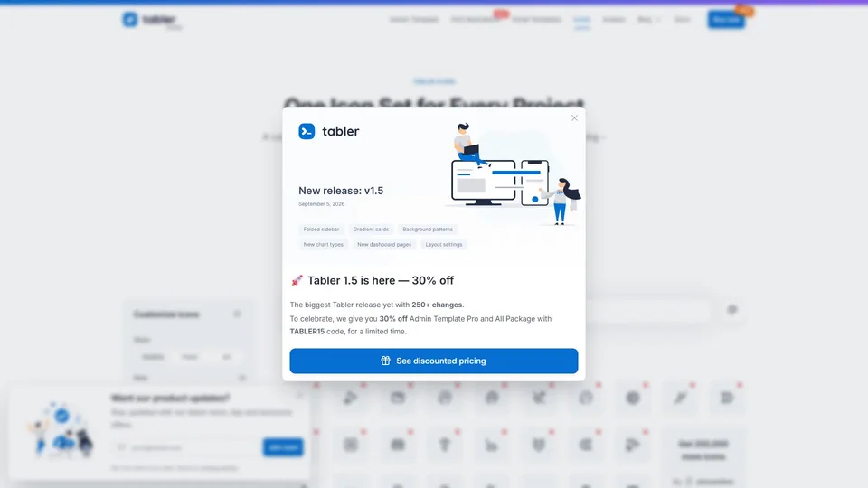The width and height of the screenshot is (868, 488).
Task: Click the New release: v1.5 heading
Action: tap(341, 191)
